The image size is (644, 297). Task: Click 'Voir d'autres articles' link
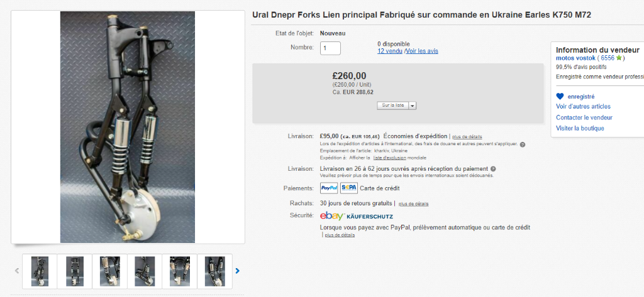tap(583, 107)
